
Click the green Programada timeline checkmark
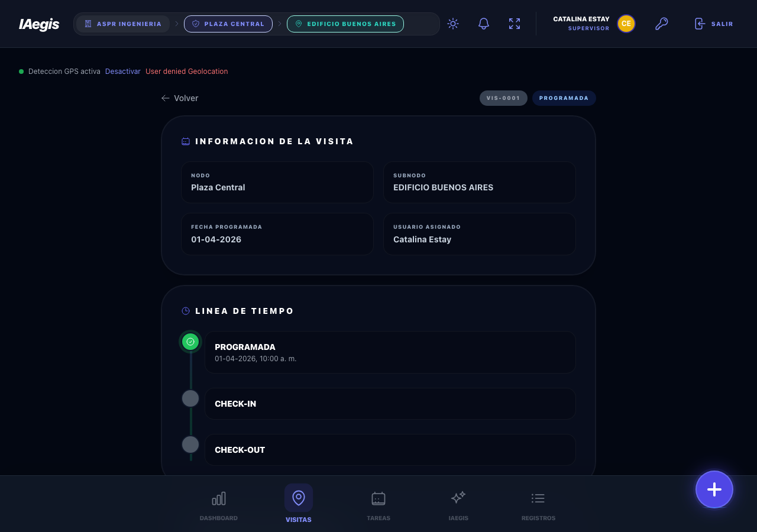pos(190,342)
